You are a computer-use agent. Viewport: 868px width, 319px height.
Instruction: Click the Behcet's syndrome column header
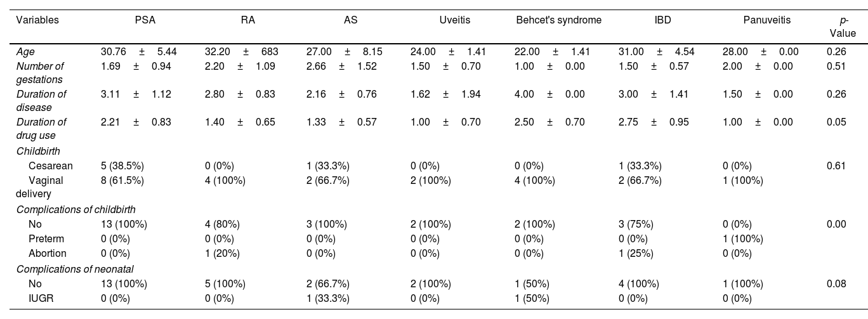coord(558,20)
